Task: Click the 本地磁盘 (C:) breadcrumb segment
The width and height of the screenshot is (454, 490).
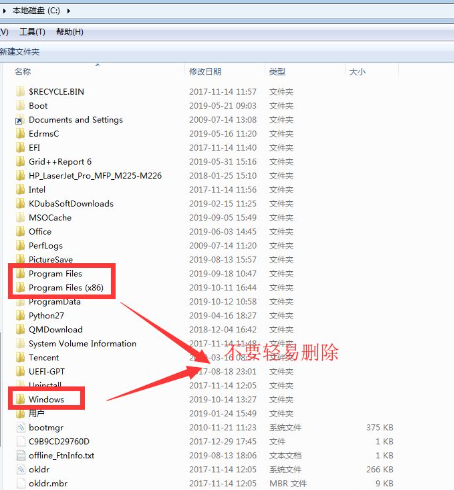Action: click(x=36, y=11)
